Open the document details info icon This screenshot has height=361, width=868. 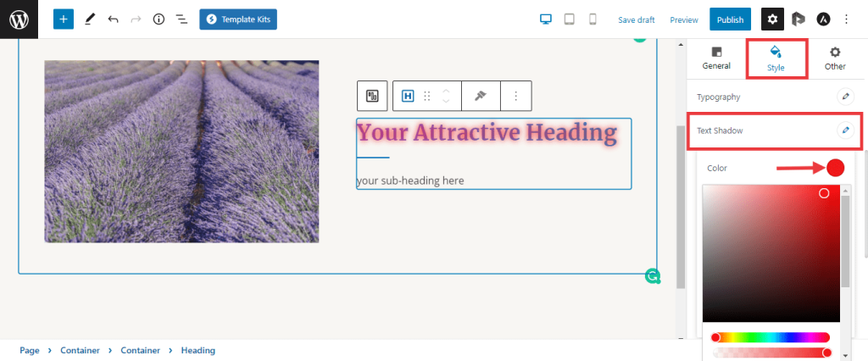pos(159,19)
